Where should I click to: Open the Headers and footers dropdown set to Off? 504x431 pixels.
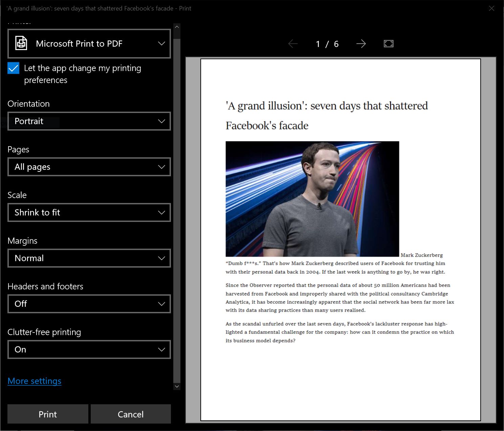(89, 304)
